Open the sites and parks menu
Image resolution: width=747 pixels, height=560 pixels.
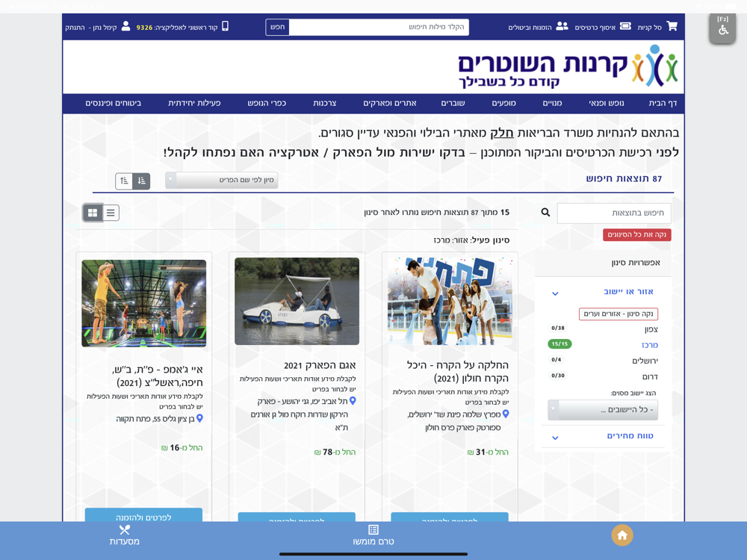coord(390,103)
